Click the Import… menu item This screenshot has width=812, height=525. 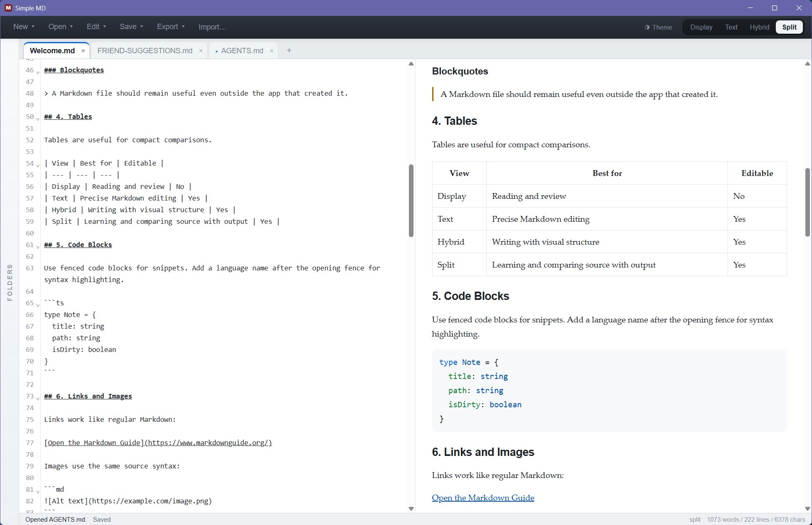coord(212,27)
